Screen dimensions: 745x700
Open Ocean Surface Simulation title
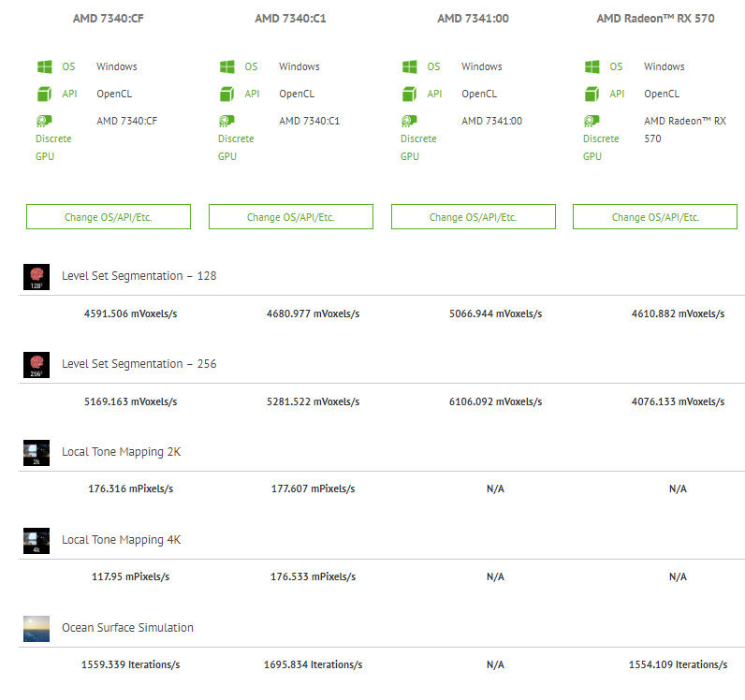pos(128,628)
